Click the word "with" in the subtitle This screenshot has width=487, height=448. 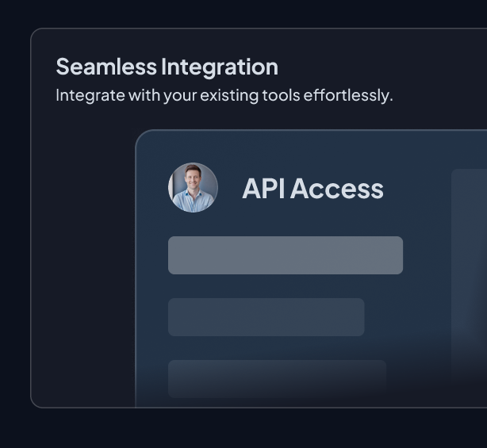(x=142, y=96)
